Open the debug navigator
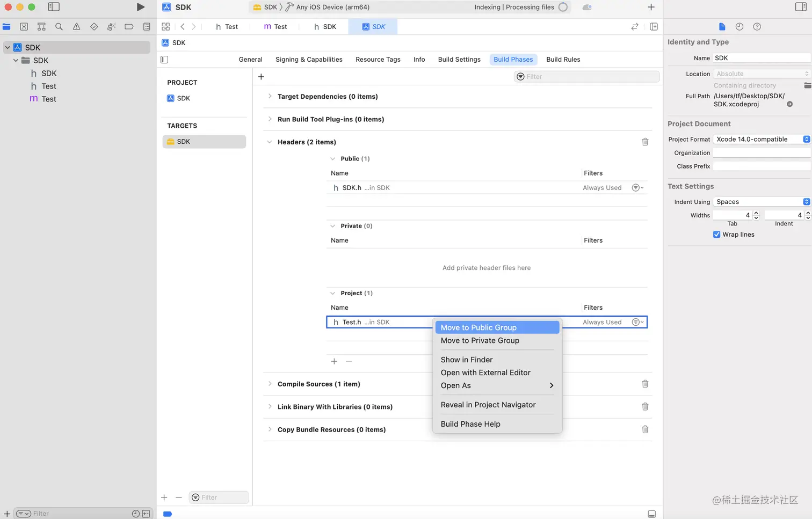The image size is (812, 519). tap(112, 27)
